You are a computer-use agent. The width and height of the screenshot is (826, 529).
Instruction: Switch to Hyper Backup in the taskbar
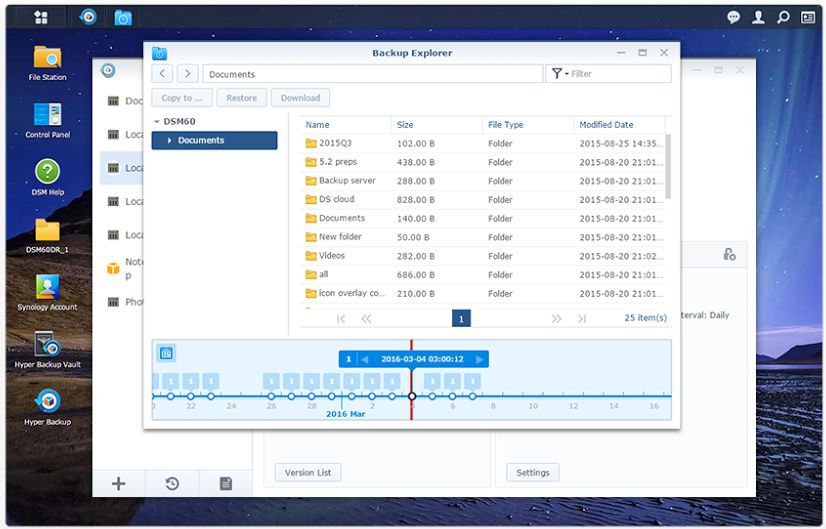click(x=88, y=17)
